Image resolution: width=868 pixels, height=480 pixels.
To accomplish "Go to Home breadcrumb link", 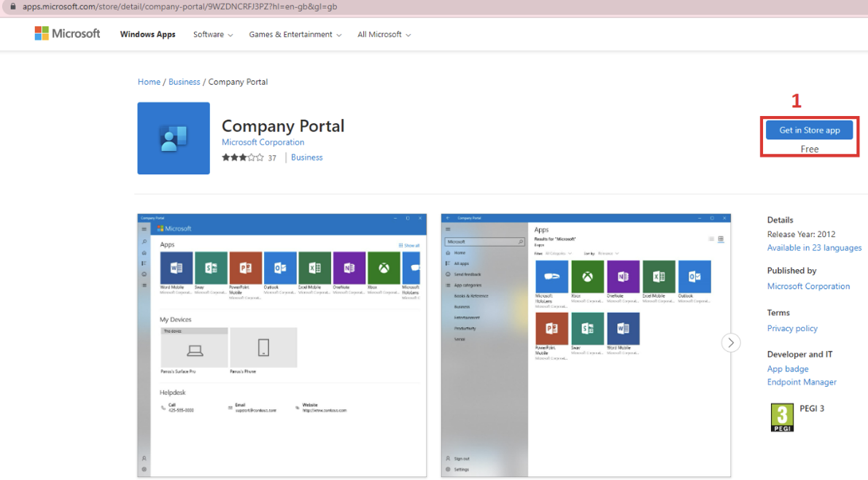I will coord(149,82).
